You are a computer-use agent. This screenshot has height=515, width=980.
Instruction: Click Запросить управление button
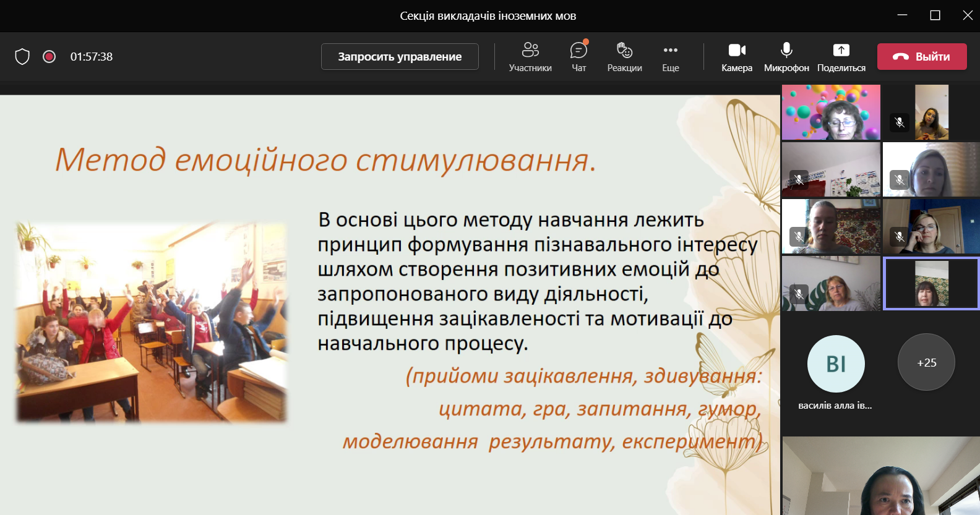click(x=400, y=57)
